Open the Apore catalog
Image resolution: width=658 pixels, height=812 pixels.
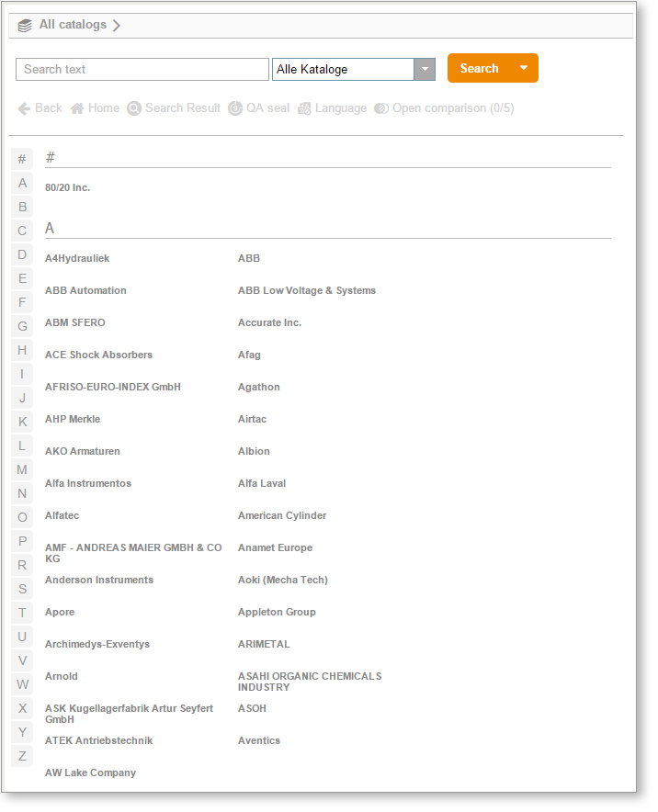(x=60, y=612)
